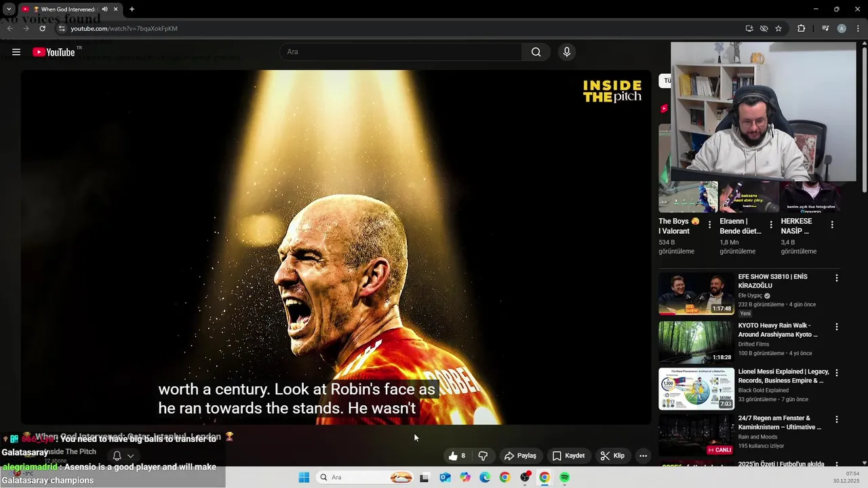Open Lionel Messi Explained thumbnail
Viewport: 868px width, 488px height.
[x=696, y=389]
